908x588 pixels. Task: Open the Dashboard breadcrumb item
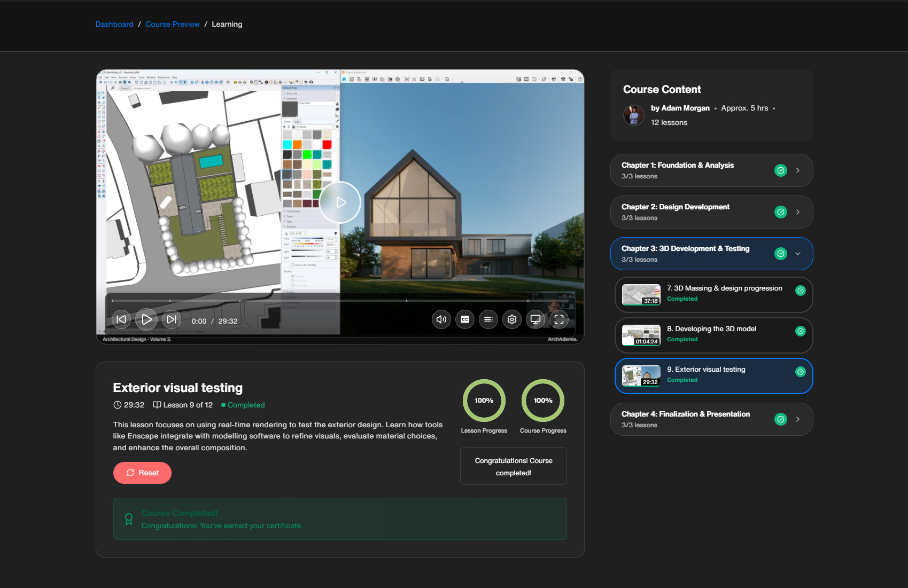point(114,24)
